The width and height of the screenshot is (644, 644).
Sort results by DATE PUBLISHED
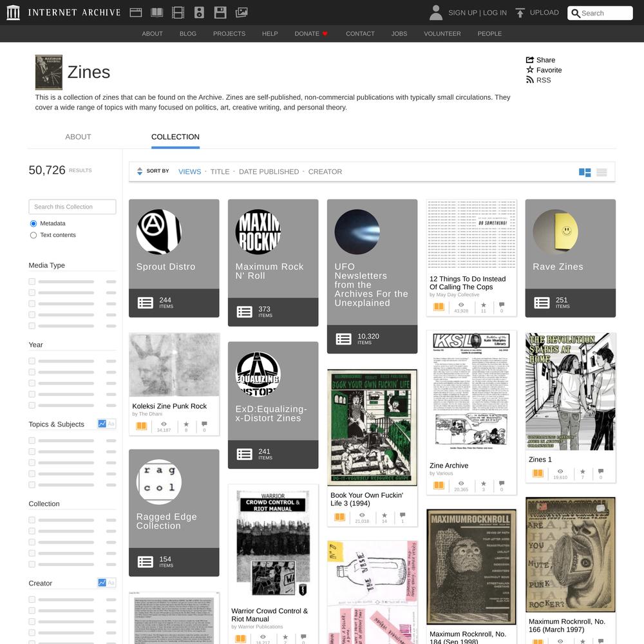click(269, 172)
